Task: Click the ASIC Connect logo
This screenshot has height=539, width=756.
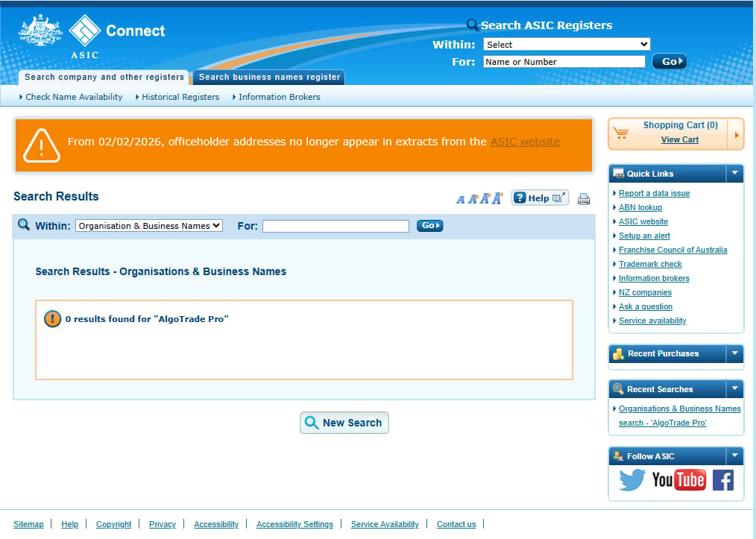Action: coord(117,37)
